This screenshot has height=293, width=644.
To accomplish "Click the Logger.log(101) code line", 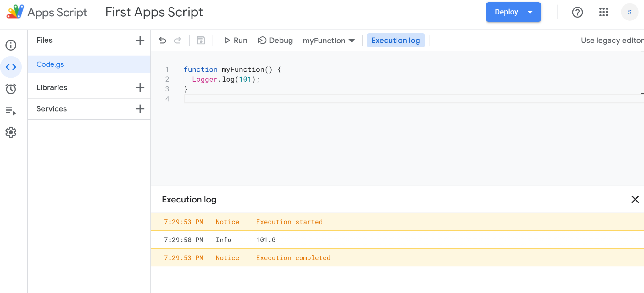I will tap(226, 79).
